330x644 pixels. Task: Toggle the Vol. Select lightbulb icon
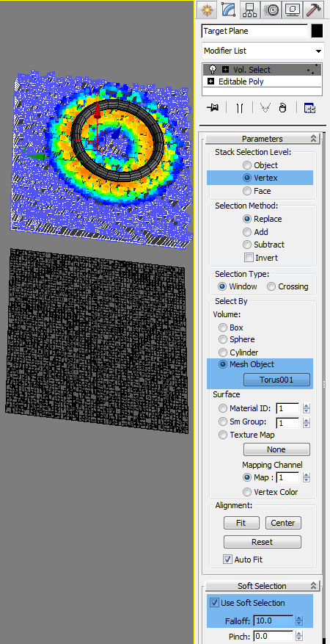coord(213,70)
